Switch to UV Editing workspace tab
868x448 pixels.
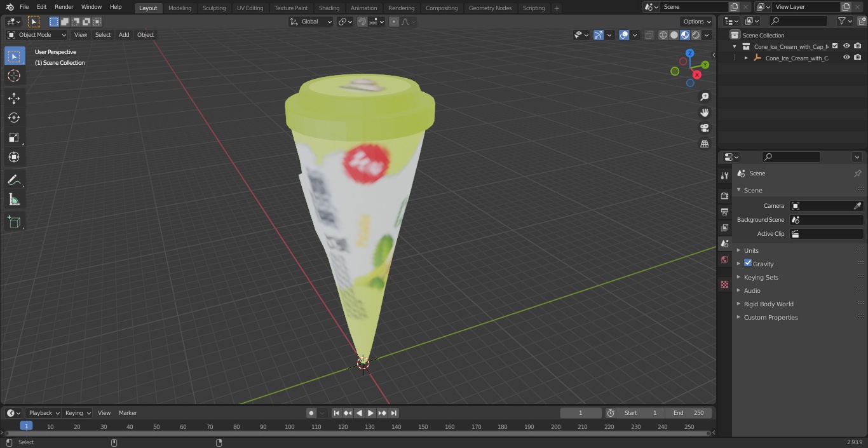250,8
